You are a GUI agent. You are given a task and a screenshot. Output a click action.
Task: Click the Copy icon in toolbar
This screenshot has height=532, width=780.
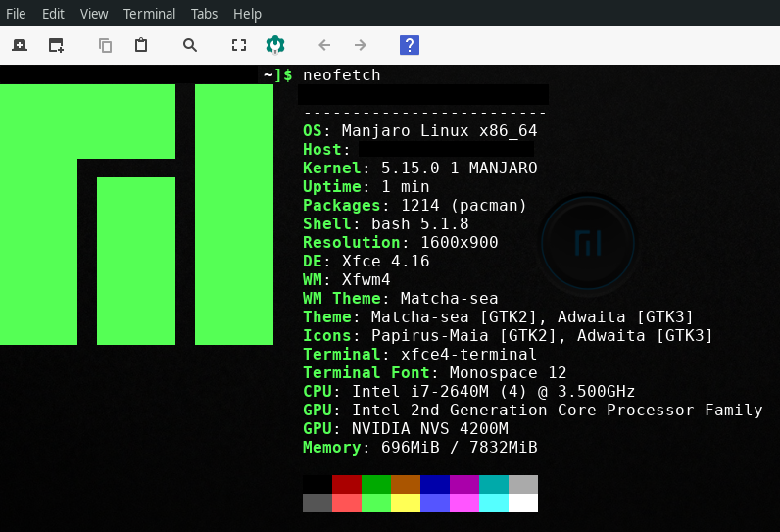(x=106, y=45)
